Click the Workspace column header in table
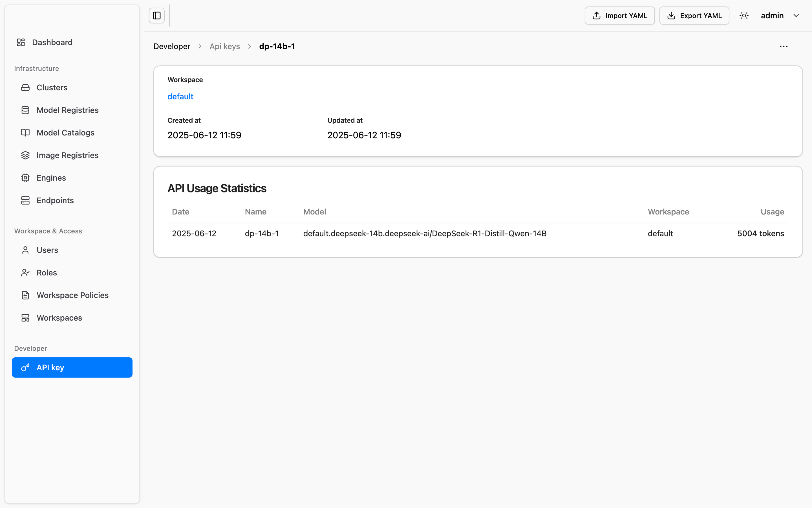The image size is (812, 508). click(x=668, y=212)
